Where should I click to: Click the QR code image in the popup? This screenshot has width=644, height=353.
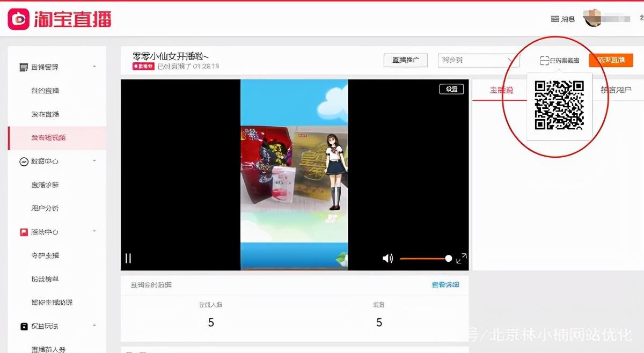pyautogui.click(x=559, y=105)
